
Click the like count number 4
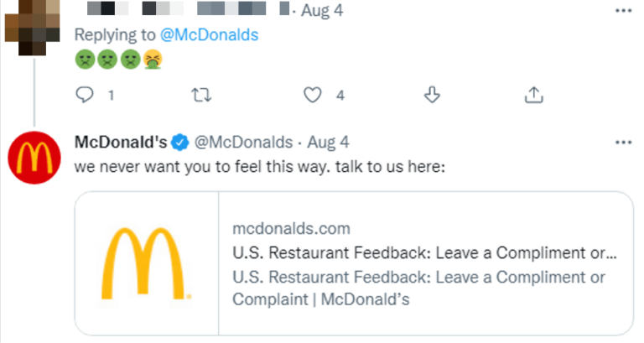pos(340,96)
